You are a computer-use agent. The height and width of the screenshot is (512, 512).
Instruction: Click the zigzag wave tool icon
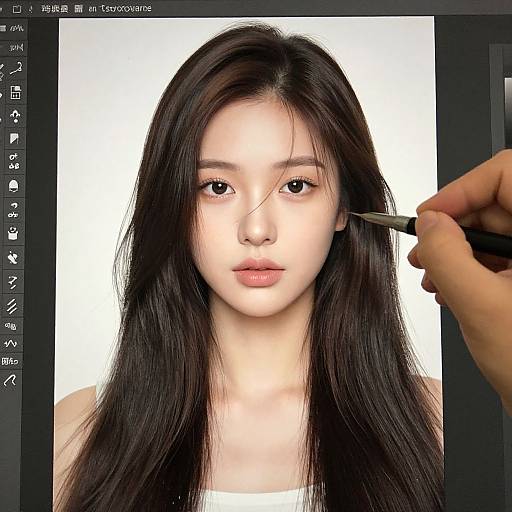(x=11, y=343)
